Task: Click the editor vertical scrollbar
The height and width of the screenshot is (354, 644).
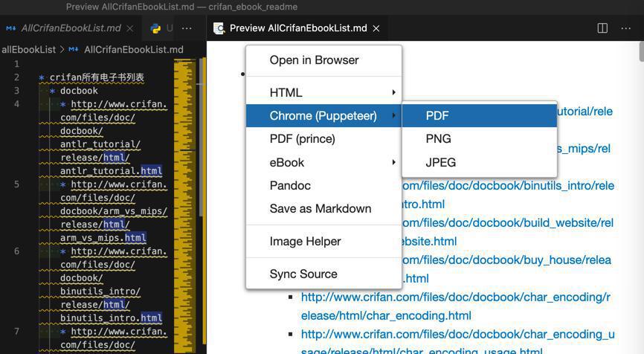Action: coord(201,137)
